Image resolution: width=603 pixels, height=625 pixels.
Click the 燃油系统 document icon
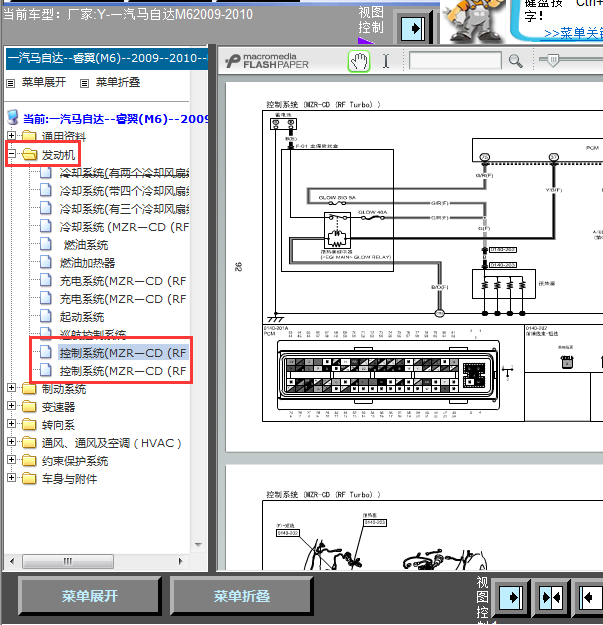46,244
